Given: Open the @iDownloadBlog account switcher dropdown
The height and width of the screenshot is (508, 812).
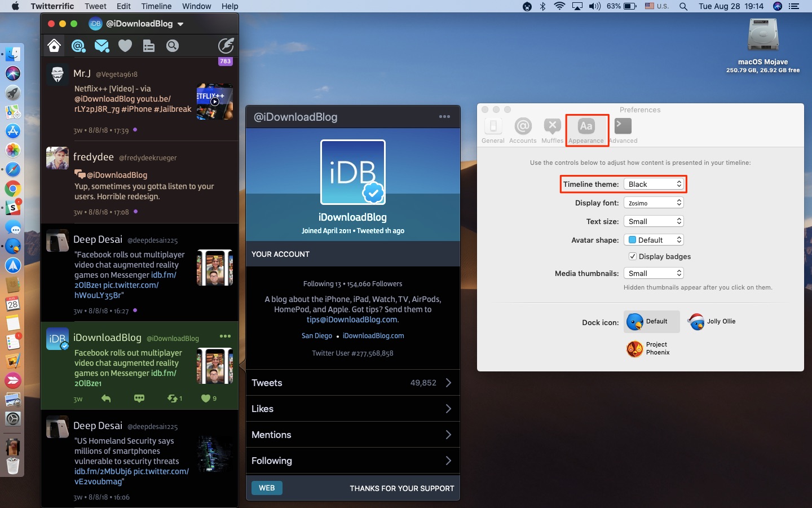Looking at the screenshot, I should coord(136,24).
